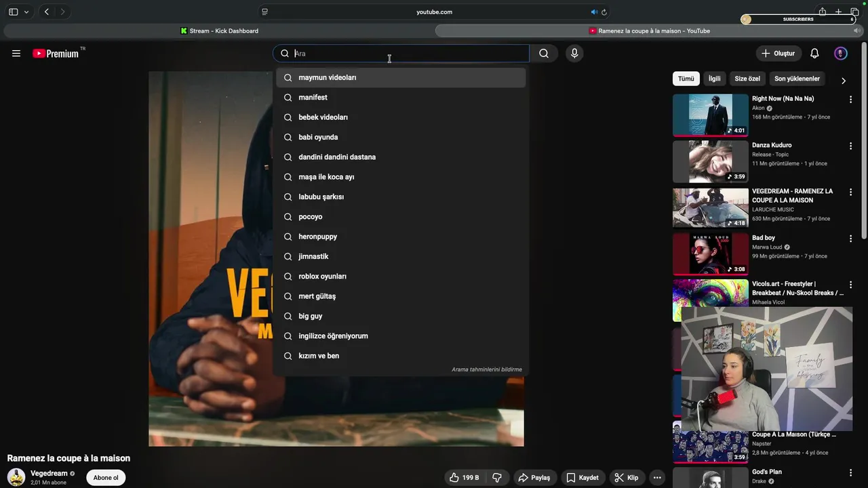868x488 pixels.
Task: Reload page with Safari refresh icon
Action: (604, 12)
